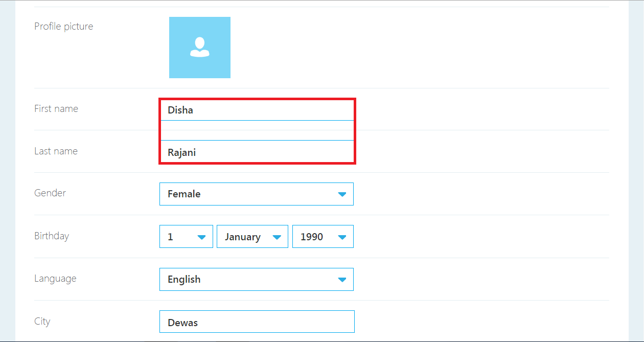Edit the Last name field containing Rajani

click(257, 152)
